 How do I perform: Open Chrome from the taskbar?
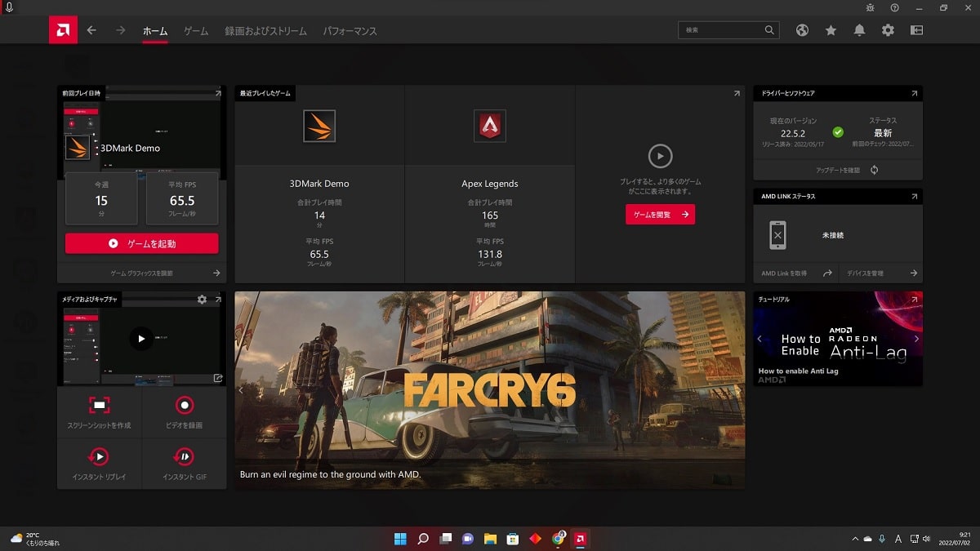(x=558, y=539)
